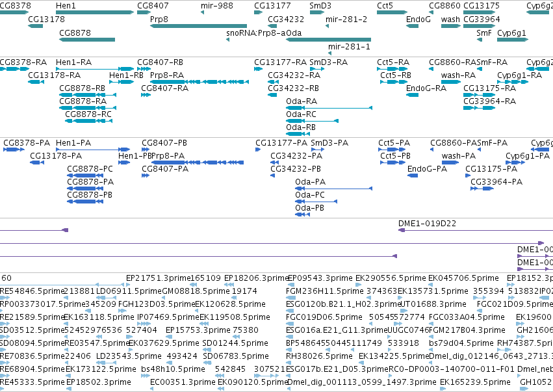Click the Prp8-PA protein glyph

tap(198, 163)
